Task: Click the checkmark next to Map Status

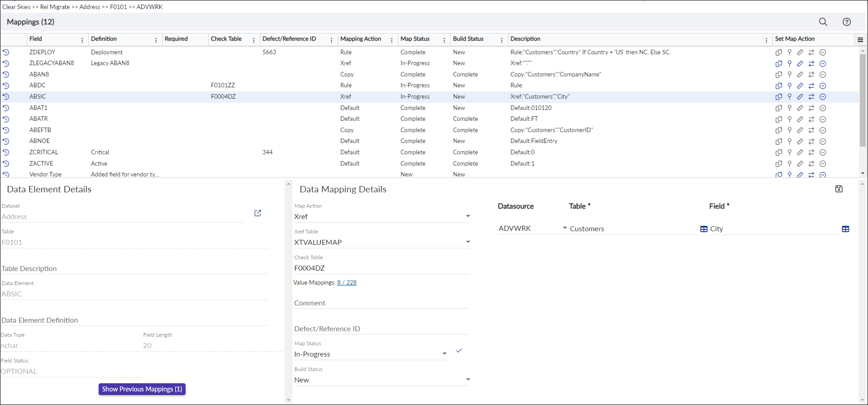Action: click(459, 351)
